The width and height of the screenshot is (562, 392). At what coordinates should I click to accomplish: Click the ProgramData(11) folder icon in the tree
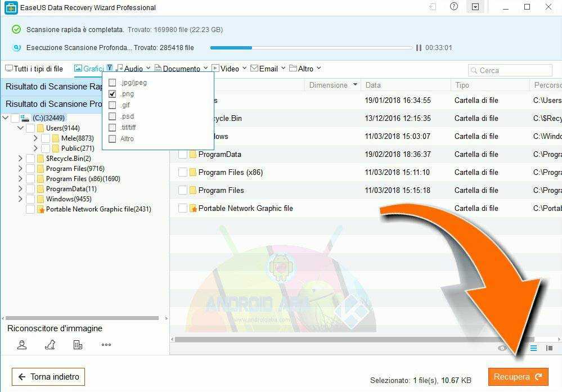point(40,189)
